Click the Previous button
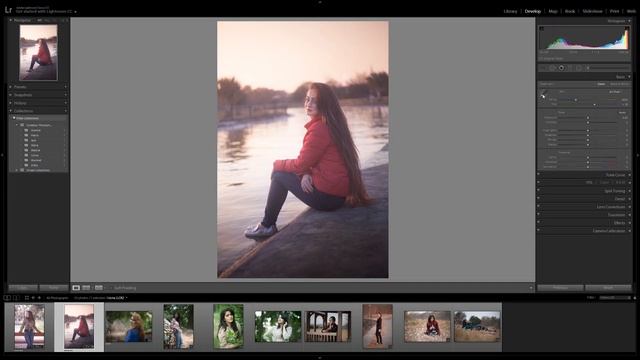The image size is (640, 360). click(560, 288)
